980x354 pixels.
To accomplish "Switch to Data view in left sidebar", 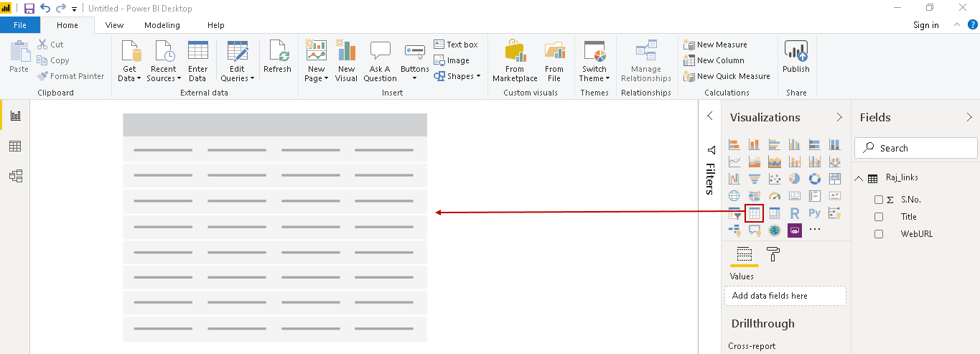I will (15, 146).
